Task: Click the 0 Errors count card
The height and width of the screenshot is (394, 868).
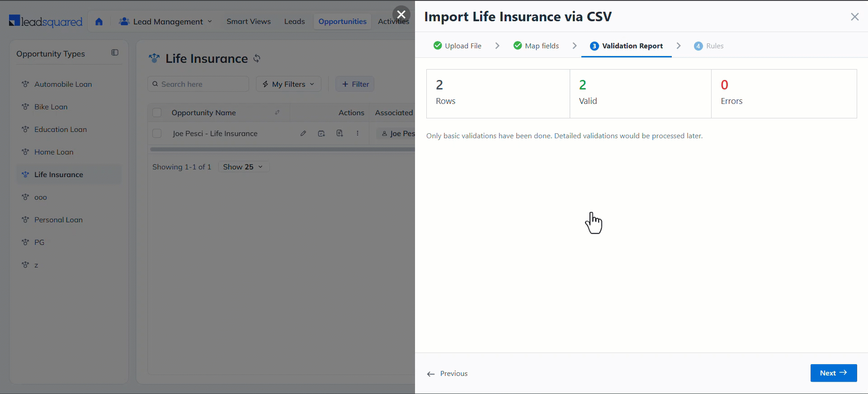Action: point(784,94)
